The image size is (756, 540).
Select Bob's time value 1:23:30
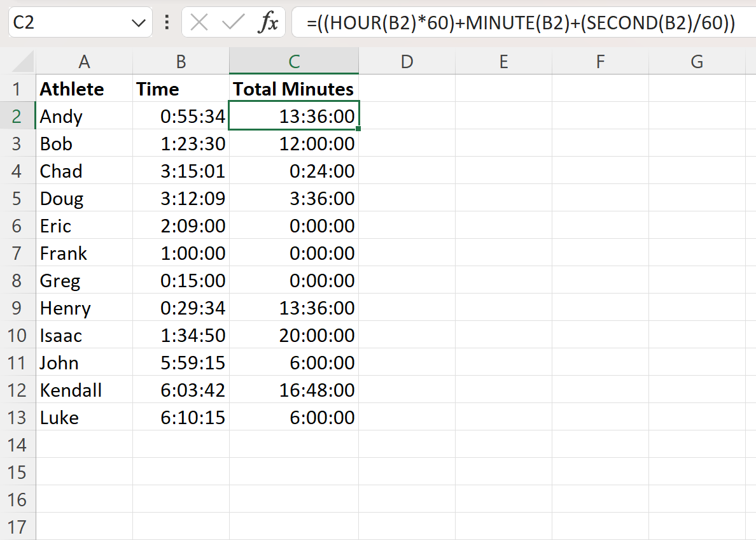pos(181,143)
